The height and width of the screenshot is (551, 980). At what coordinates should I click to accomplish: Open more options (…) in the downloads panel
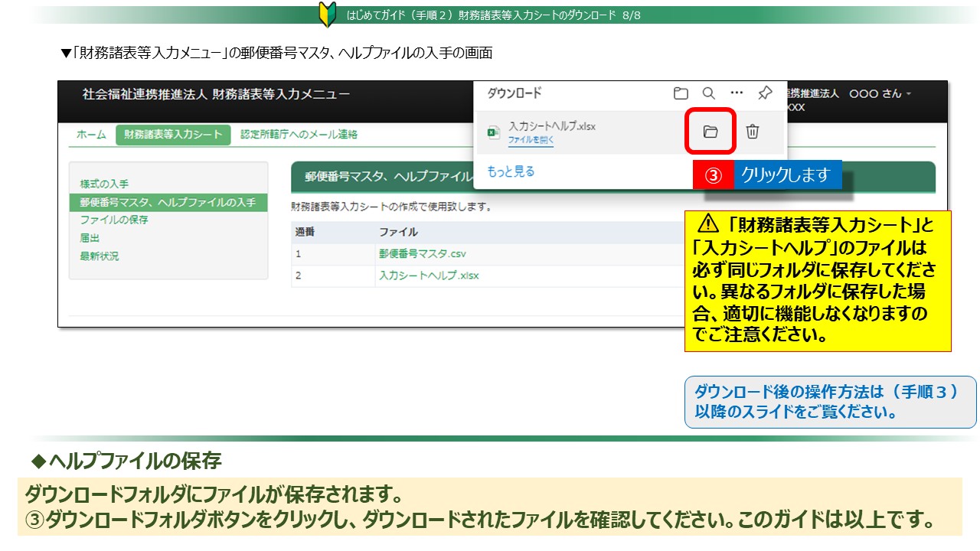pyautogui.click(x=737, y=93)
